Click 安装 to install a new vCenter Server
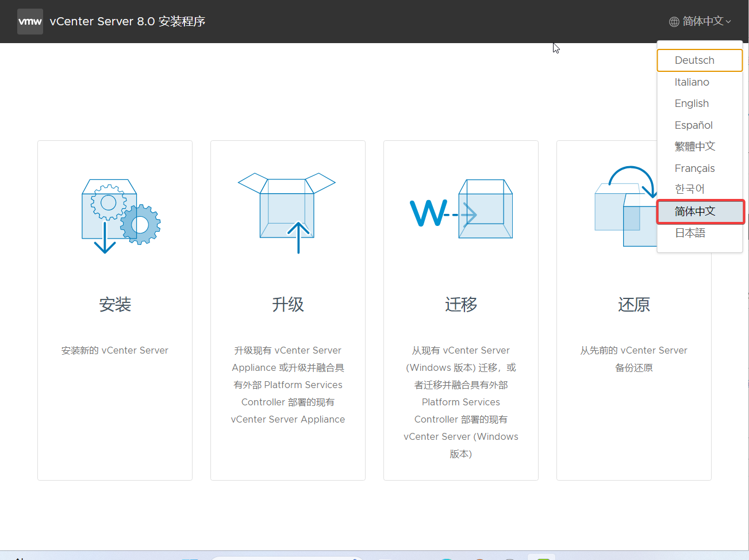749x560 pixels. point(114,304)
